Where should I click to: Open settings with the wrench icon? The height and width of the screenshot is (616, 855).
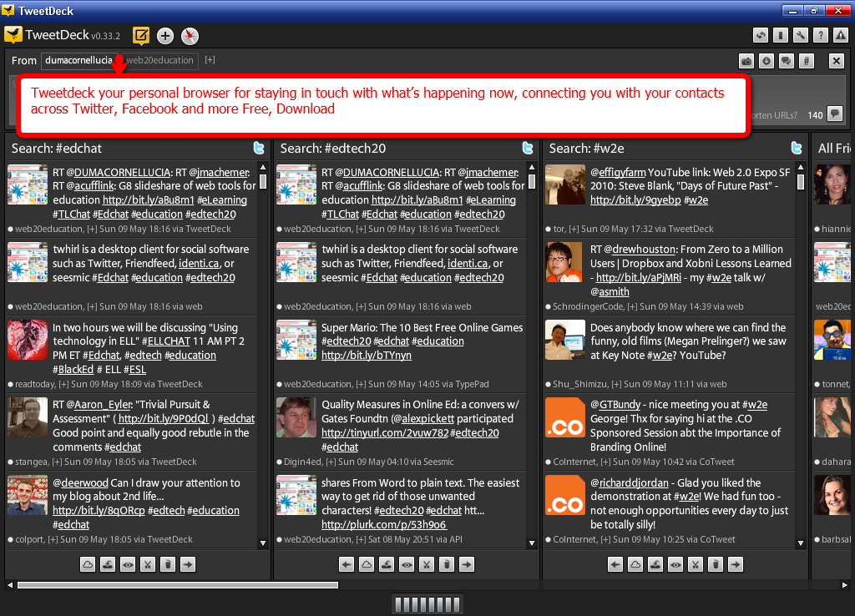801,35
